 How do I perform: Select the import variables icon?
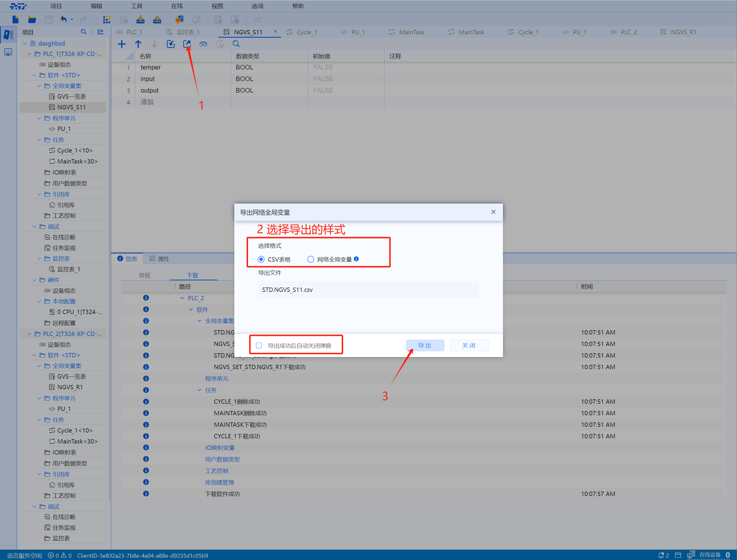[x=171, y=44]
